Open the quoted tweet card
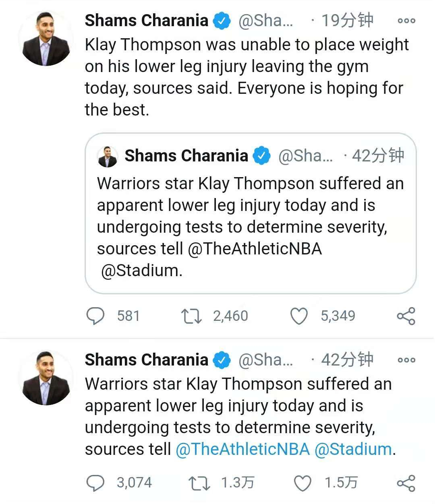Screen dimensions: 435x504 pos(251,213)
